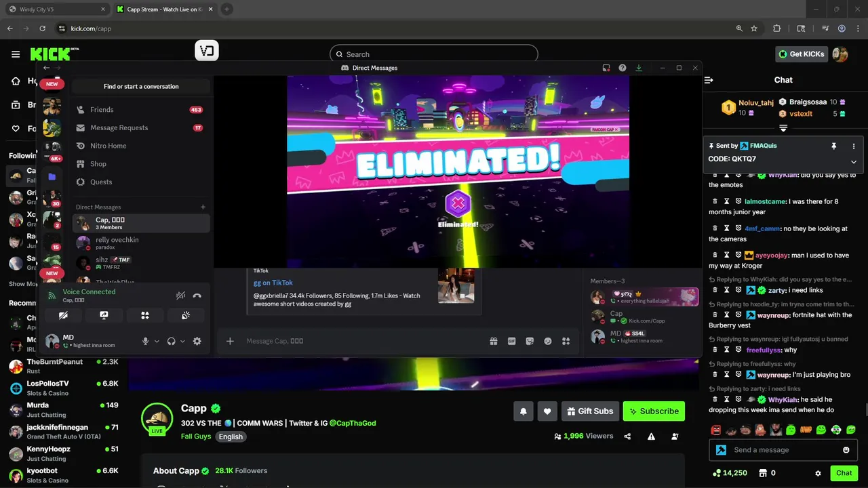The height and width of the screenshot is (488, 868).
Task: Timeout 4mf_camm using hourglass icon
Action: pyautogui.click(x=726, y=228)
